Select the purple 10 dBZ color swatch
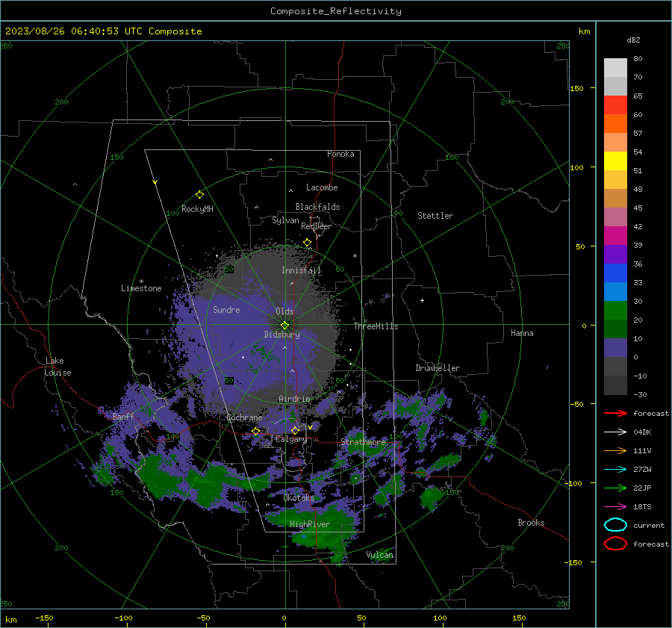The height and width of the screenshot is (628, 672). pyautogui.click(x=615, y=347)
